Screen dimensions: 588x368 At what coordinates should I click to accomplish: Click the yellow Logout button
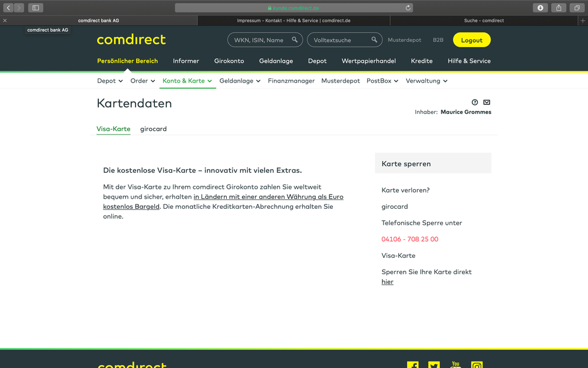[x=471, y=40]
